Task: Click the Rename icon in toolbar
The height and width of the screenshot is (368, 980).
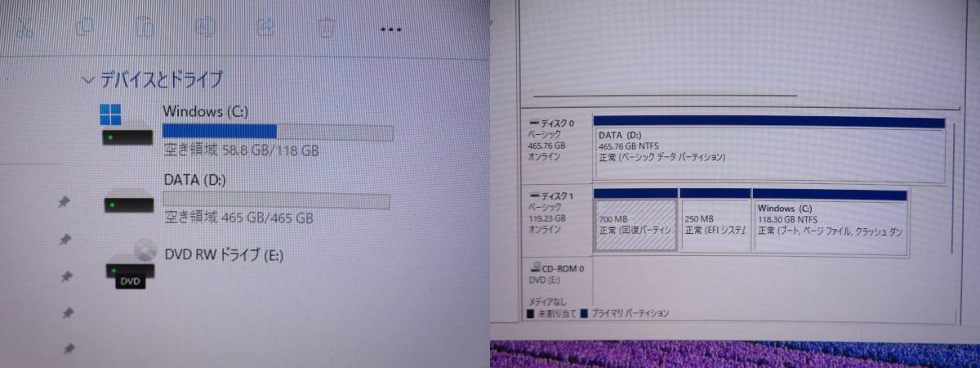Action: 204,27
